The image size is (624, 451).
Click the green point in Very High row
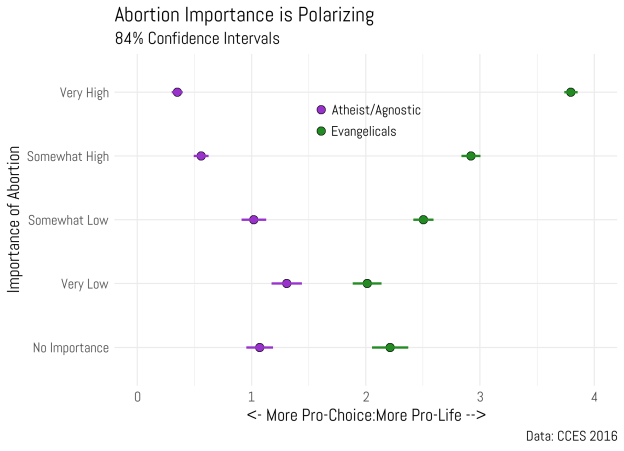point(570,92)
